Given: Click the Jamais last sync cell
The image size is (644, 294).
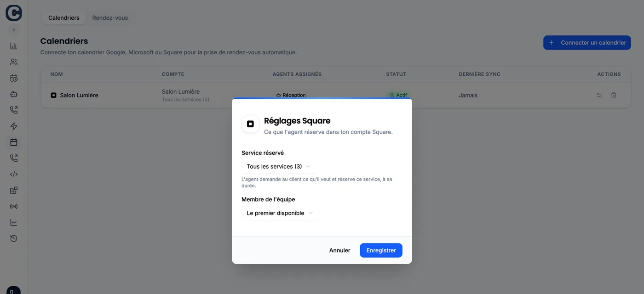Looking at the screenshot, I should click(468, 95).
